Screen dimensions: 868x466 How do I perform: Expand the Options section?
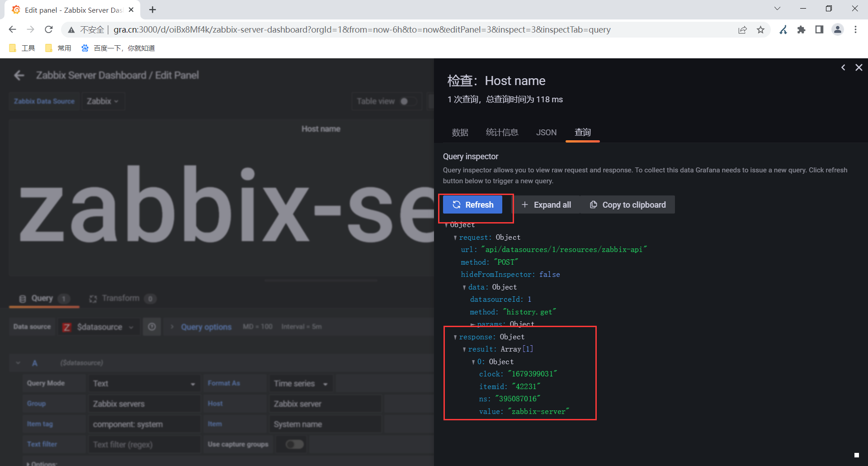[42, 463]
